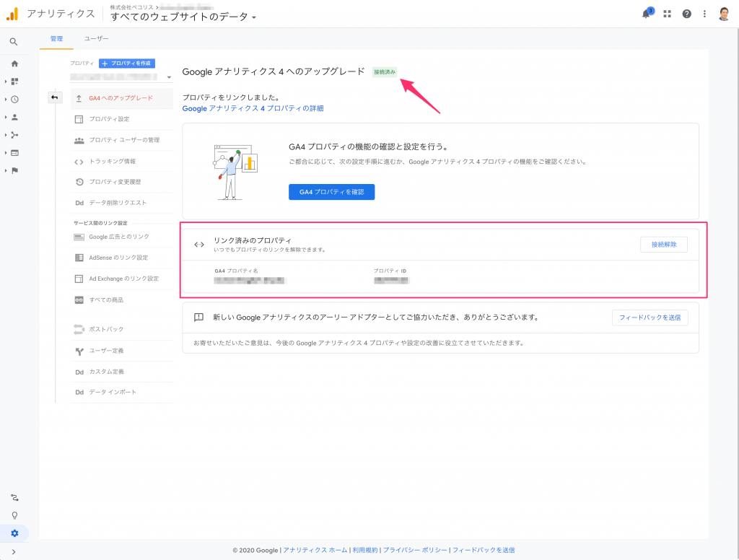Image resolution: width=739 pixels, height=560 pixels.
Task: Open the アナリティクス ホーム footer link
Action: coord(315,550)
